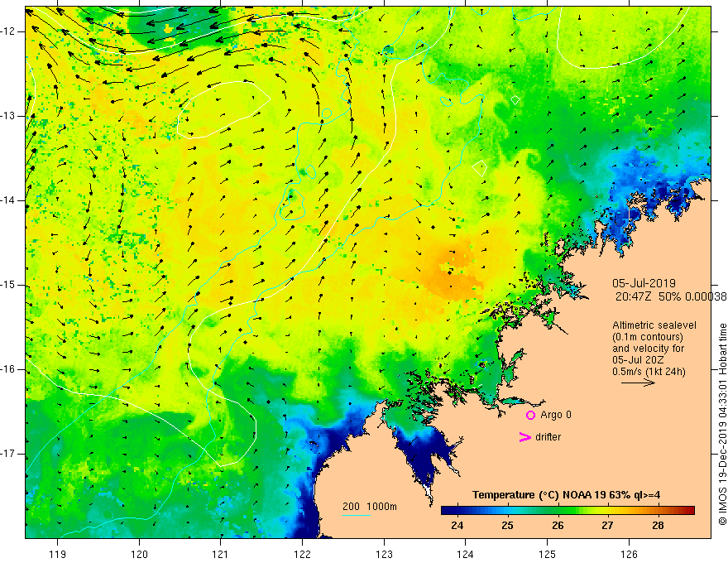Click the latitude -14 axis label
Viewport: 728px width, 563px height.
[10, 200]
